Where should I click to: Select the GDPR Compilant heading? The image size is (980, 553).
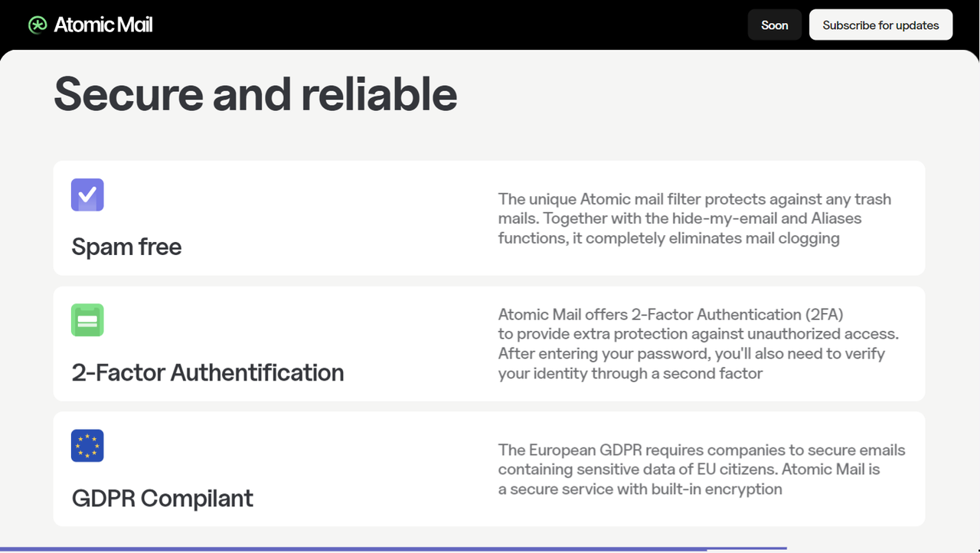coord(162,498)
